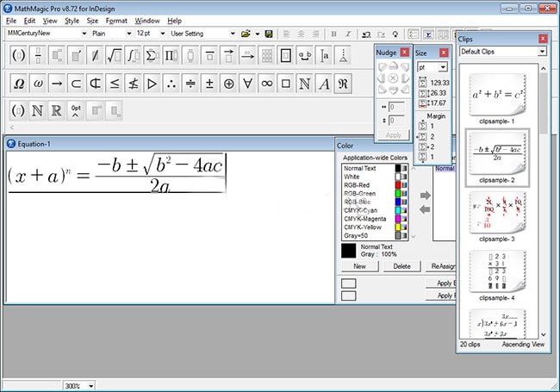Open the lowercase Greek omega palette
Screen dimensions: 560x392
point(38,84)
